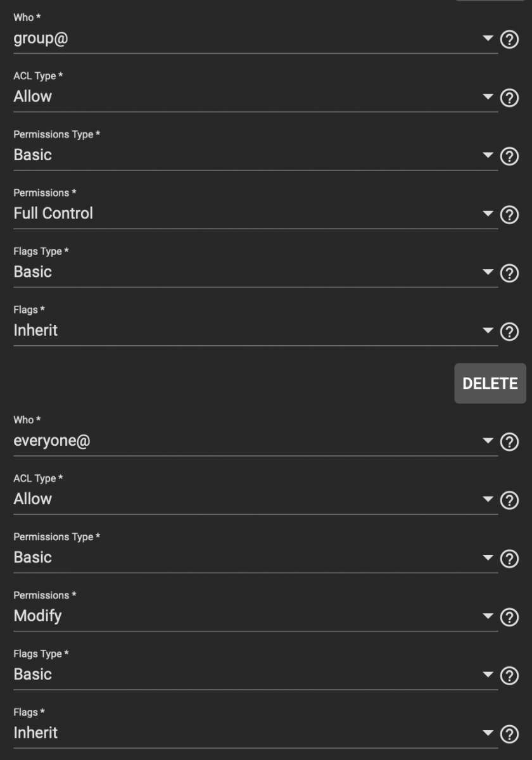
Task: Show help for group@ ACL Type
Action: tap(509, 98)
